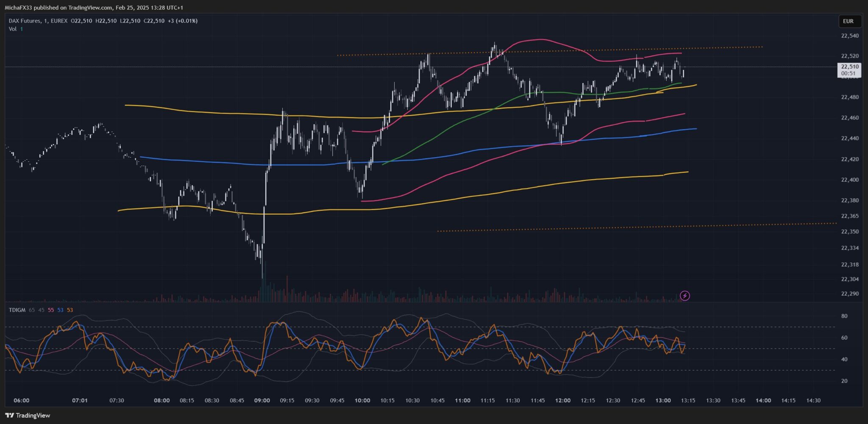Screen dimensions: 868x424
Task: Click the 60 level on oscillator axis
Action: [844, 338]
